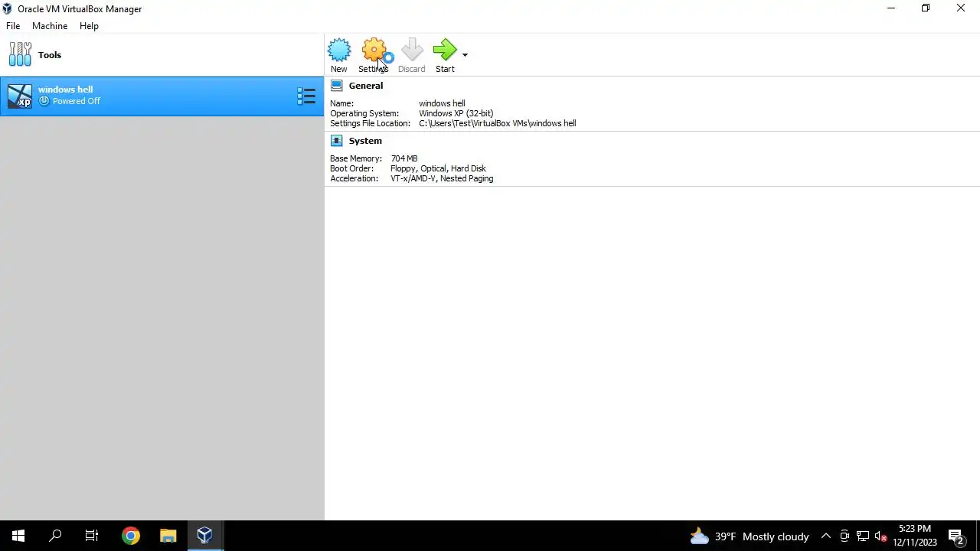Click the VirtualBox taskbar icon

point(204,536)
